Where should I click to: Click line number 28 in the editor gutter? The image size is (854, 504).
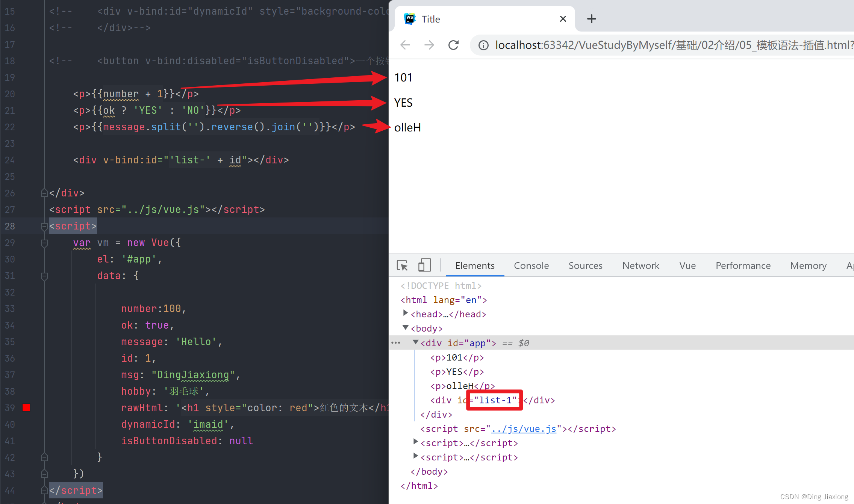click(x=10, y=226)
